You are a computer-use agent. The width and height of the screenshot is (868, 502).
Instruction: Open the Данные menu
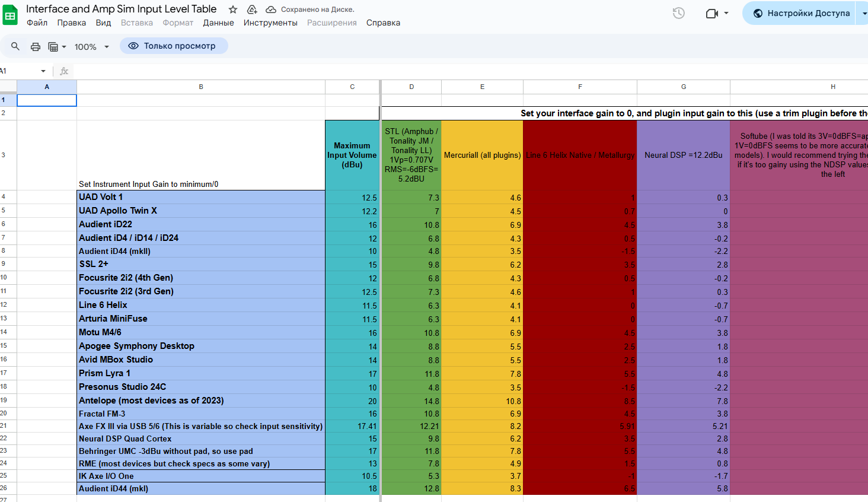coord(218,23)
